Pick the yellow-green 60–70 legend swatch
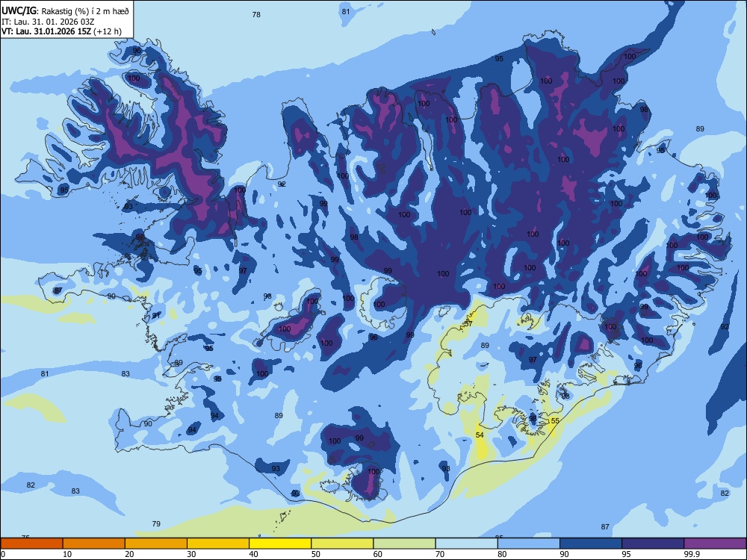 [404, 544]
